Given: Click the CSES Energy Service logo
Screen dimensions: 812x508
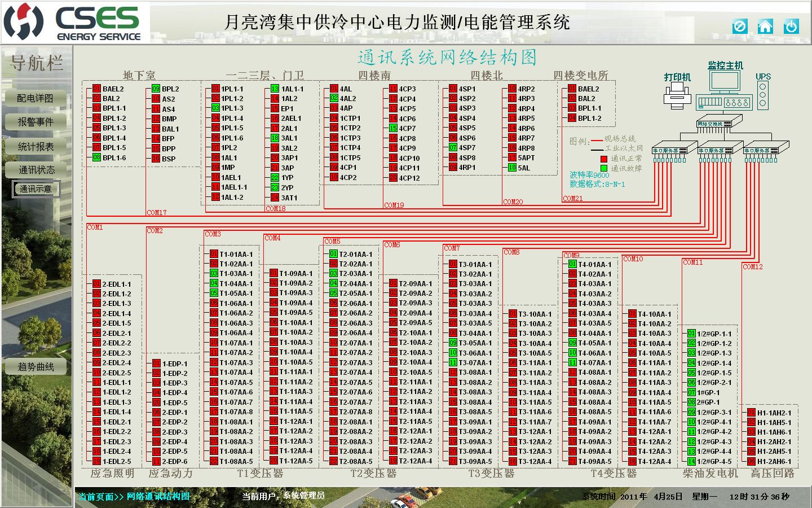Looking at the screenshot, I should pos(76,23).
